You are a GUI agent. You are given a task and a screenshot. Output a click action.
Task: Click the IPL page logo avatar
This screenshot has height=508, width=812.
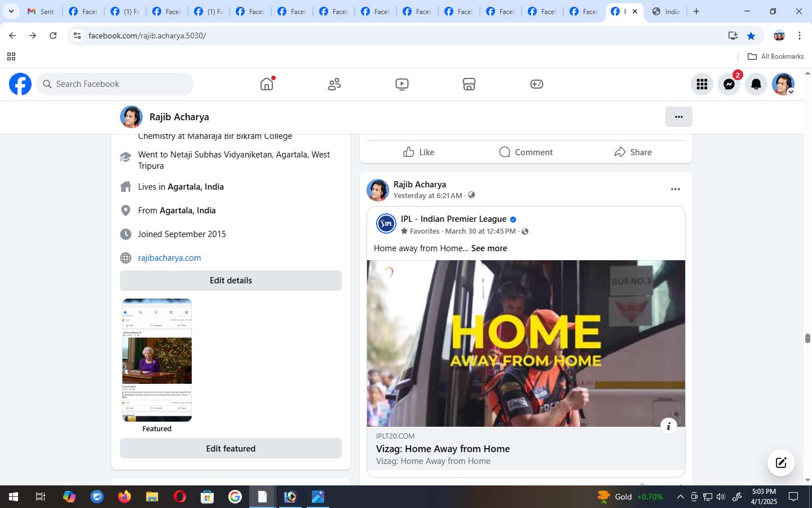point(386,224)
